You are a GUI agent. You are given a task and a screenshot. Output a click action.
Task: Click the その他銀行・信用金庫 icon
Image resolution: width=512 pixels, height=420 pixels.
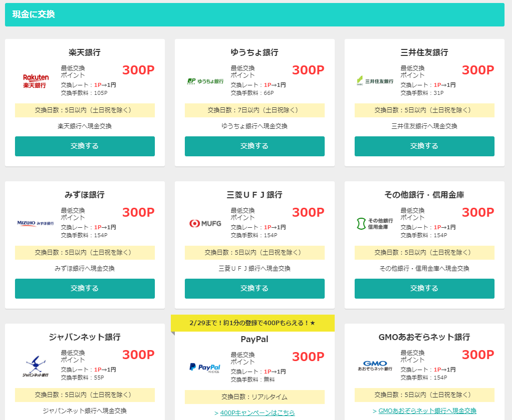click(374, 223)
